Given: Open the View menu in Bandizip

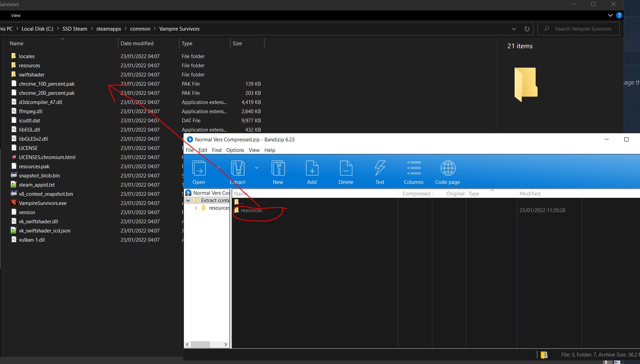Looking at the screenshot, I should pyautogui.click(x=254, y=150).
